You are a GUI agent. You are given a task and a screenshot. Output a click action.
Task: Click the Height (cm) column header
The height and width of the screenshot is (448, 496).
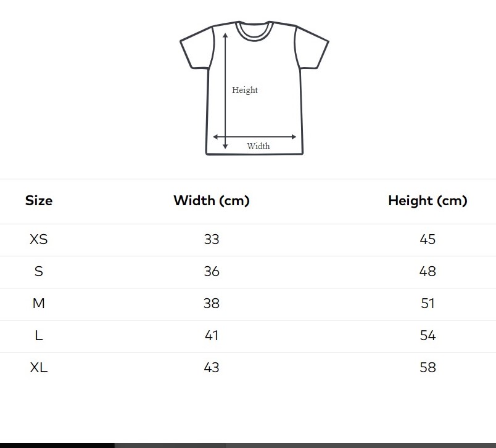(428, 200)
